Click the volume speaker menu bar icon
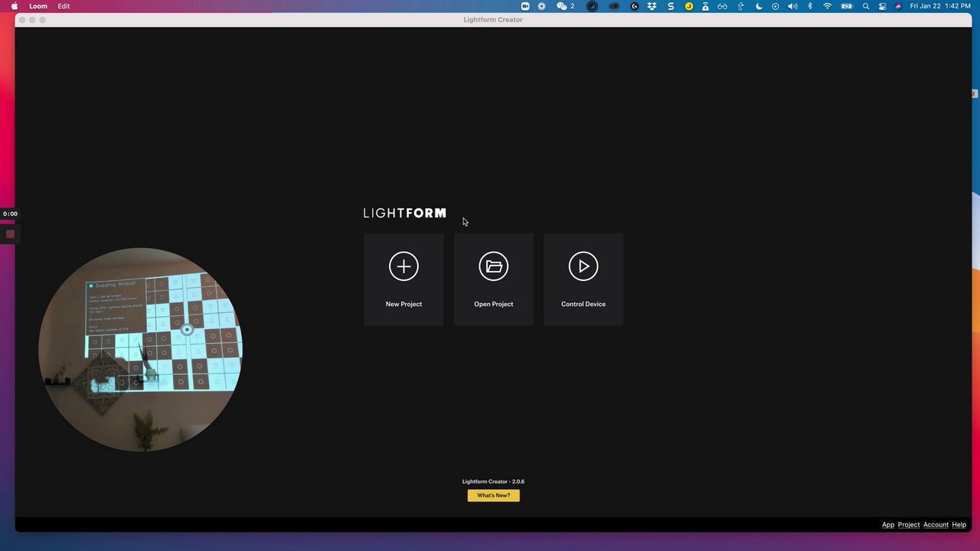 (792, 6)
